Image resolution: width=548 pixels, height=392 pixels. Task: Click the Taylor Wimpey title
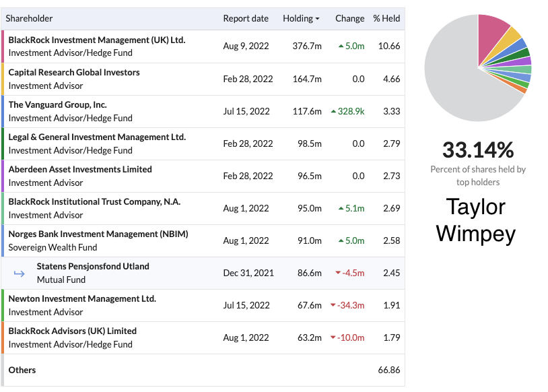click(476, 220)
